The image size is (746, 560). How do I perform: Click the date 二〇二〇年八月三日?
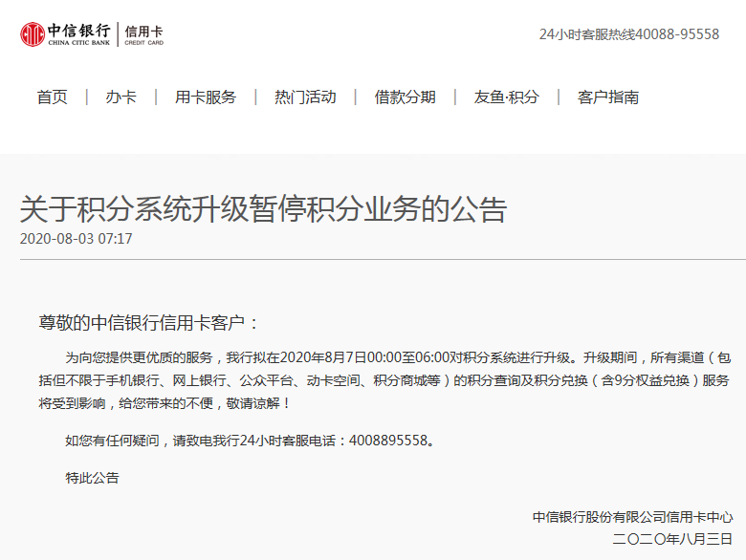pyautogui.click(x=672, y=539)
